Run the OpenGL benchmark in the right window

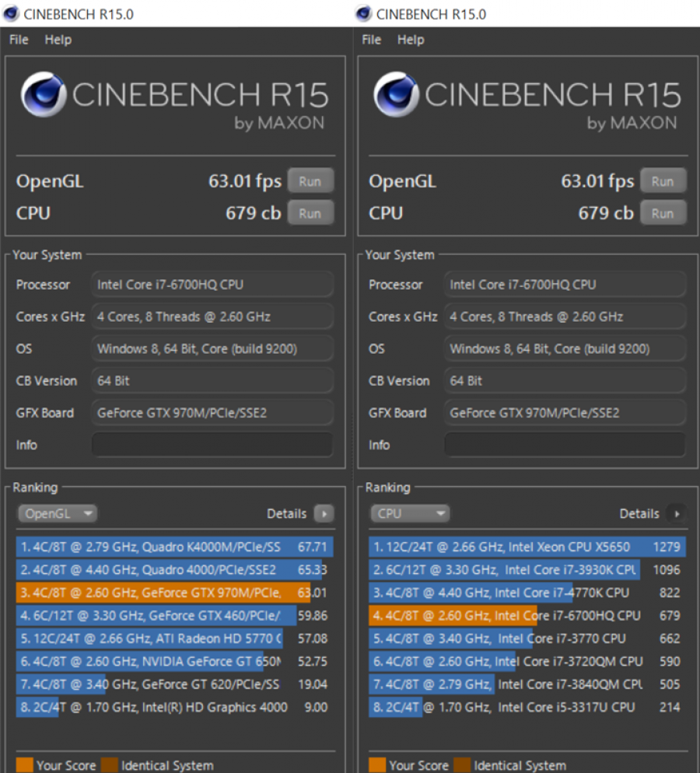coord(663,181)
